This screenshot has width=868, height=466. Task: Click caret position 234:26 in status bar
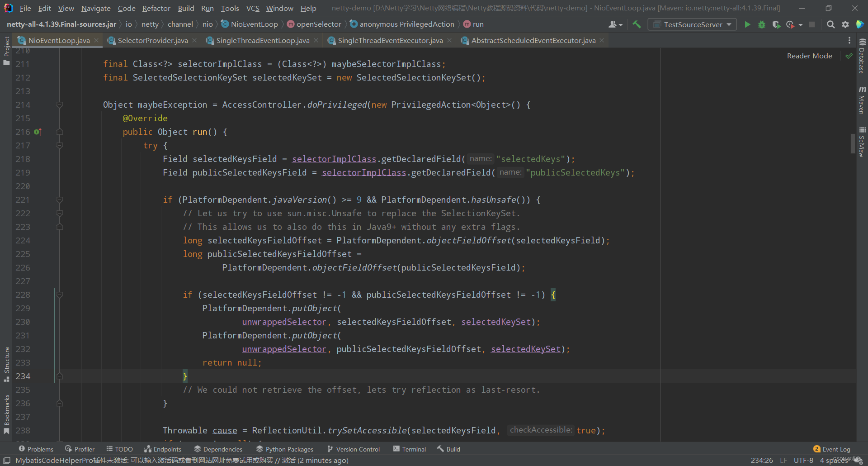coord(762,460)
